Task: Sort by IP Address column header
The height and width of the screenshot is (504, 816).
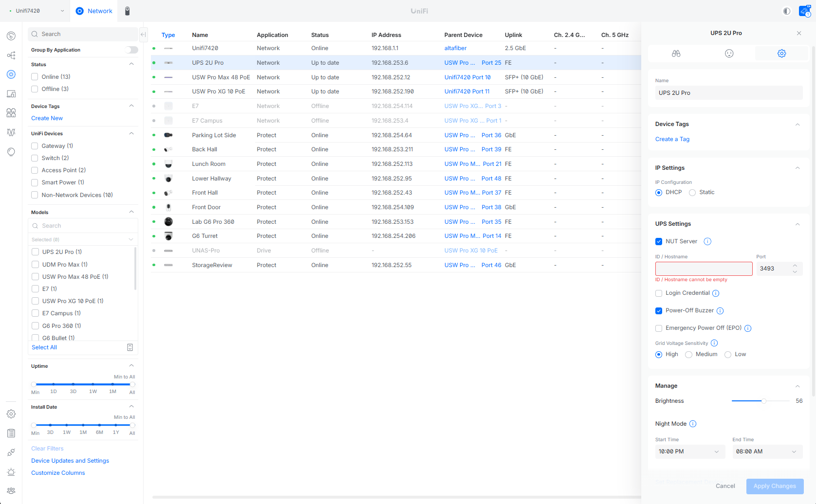Action: click(386, 35)
